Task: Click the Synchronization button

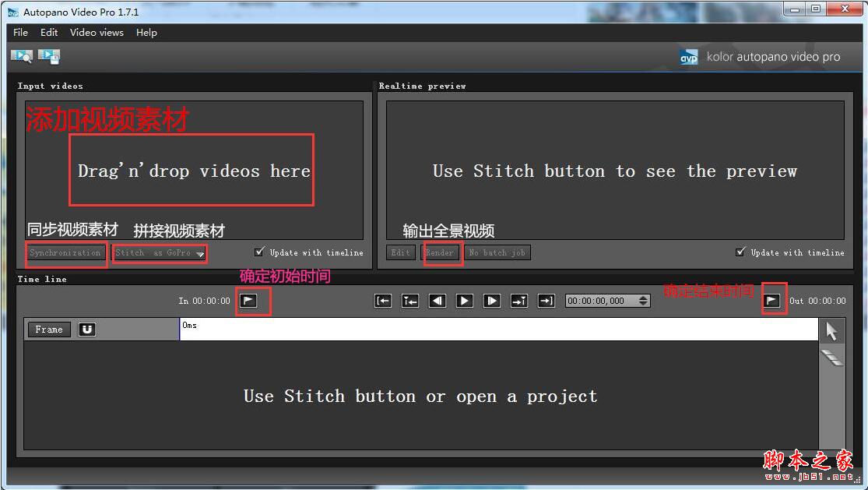Action: pyautogui.click(x=66, y=252)
